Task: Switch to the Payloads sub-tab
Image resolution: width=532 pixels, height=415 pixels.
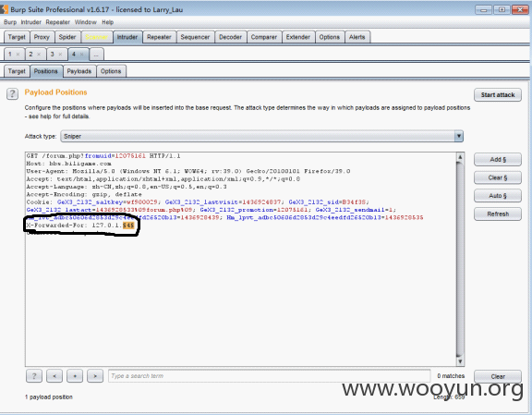Action: (x=79, y=71)
